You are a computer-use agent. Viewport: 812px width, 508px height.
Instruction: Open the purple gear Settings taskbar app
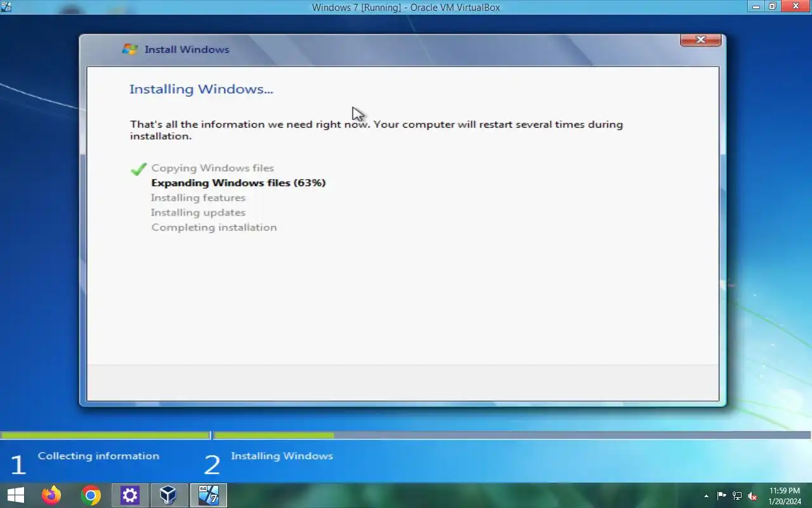click(x=130, y=495)
